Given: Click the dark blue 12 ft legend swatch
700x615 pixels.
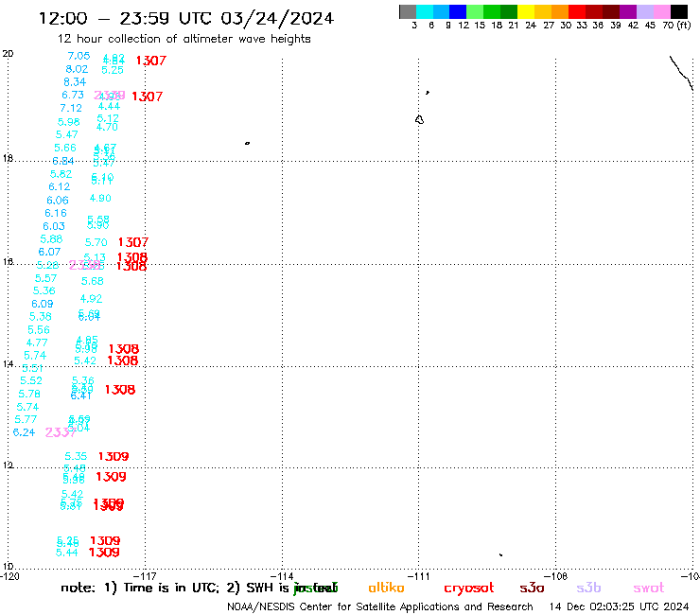Looking at the screenshot, I should pos(458,11).
